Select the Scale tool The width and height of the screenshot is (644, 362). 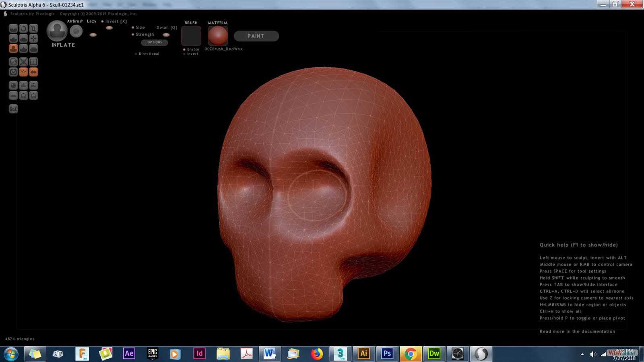pyautogui.click(x=33, y=28)
